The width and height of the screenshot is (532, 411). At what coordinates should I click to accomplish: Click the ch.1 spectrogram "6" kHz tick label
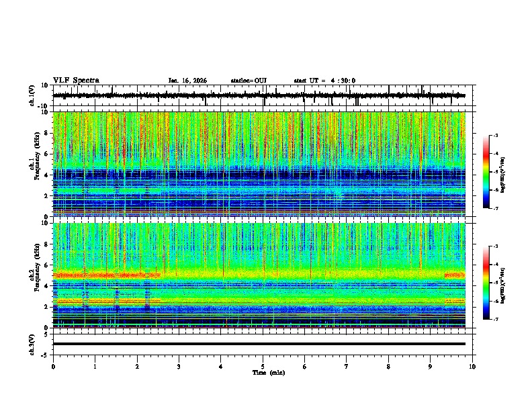pyautogui.click(x=47, y=154)
